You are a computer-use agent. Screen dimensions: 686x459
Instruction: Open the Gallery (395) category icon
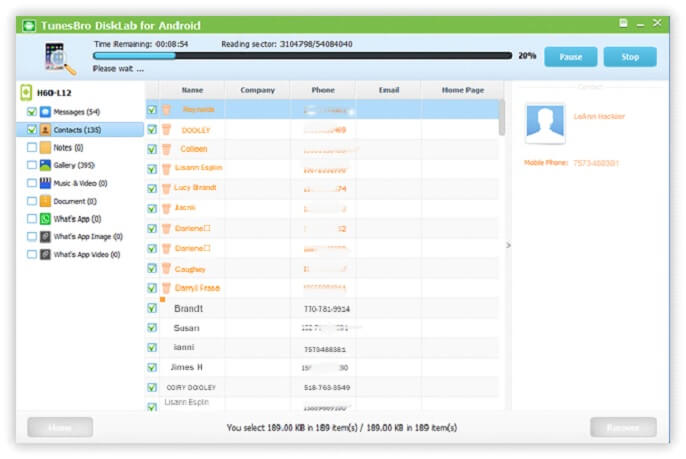[46, 165]
